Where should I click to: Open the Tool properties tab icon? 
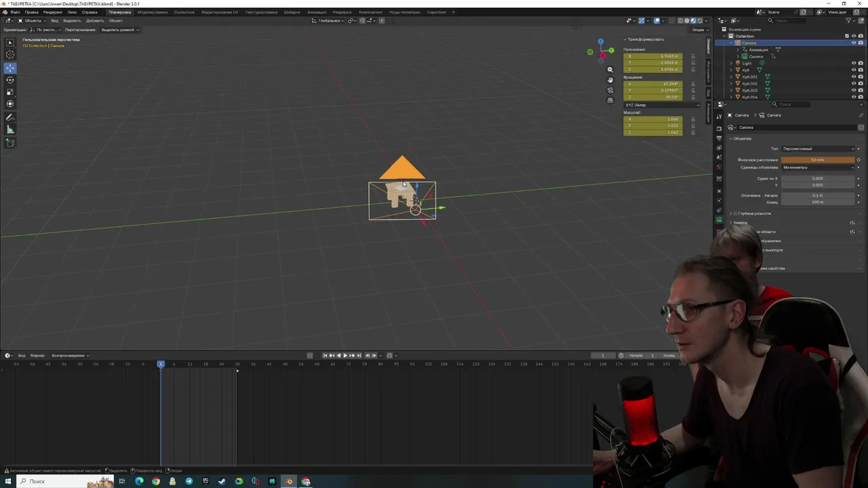[719, 116]
